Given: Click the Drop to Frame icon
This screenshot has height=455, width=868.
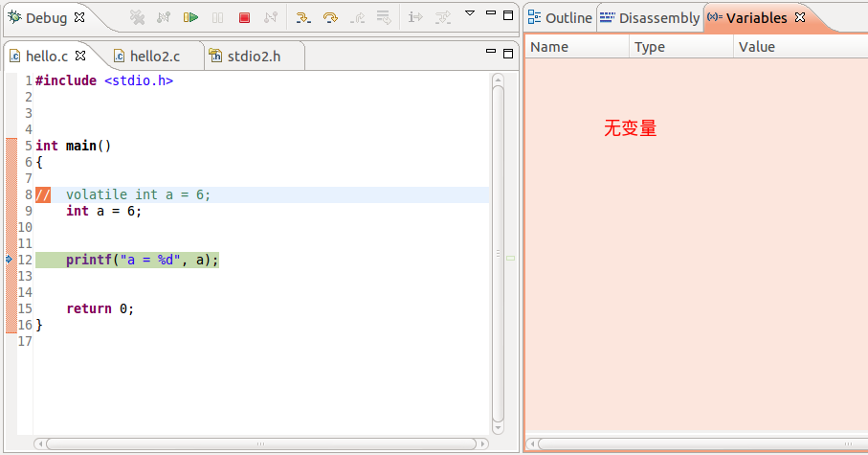Looking at the screenshot, I should [384, 18].
